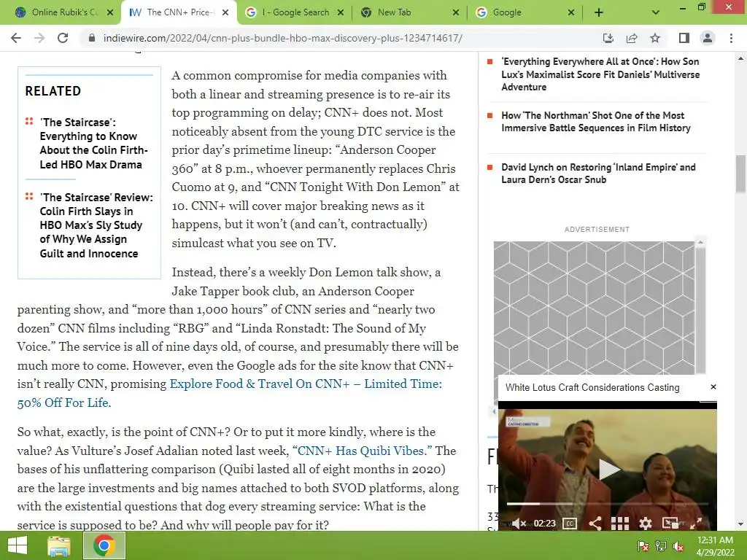Toggle closed captions on the video
The width and height of the screenshot is (747, 560).
(570, 524)
